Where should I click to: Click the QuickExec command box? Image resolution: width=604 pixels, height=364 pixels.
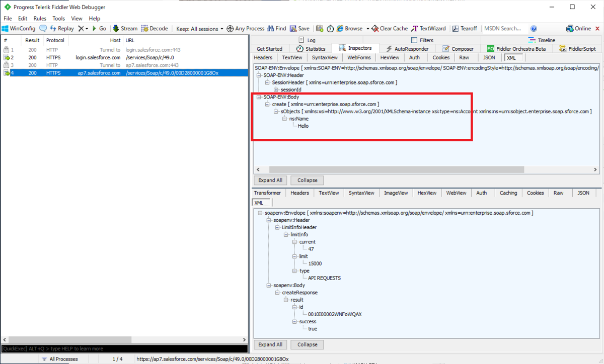click(x=124, y=348)
